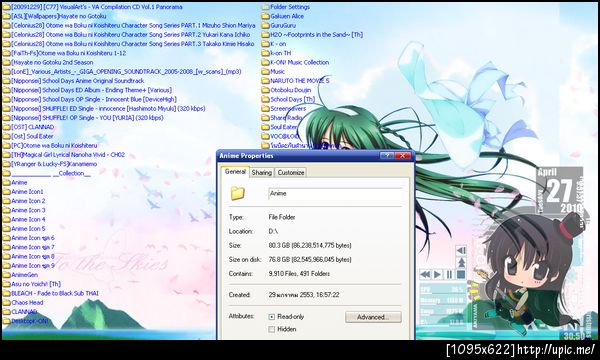Select the Yukari Kana Ichiko PART.2 folder name
This screenshot has width=600, height=360.
(130, 34)
